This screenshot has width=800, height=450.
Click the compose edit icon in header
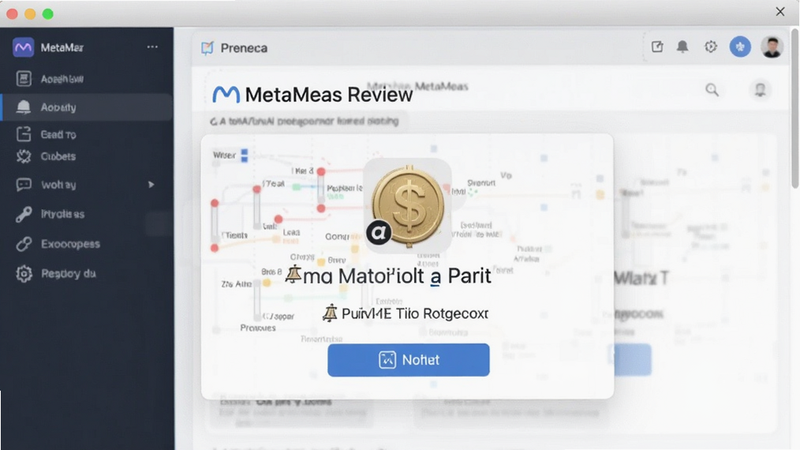click(x=657, y=47)
